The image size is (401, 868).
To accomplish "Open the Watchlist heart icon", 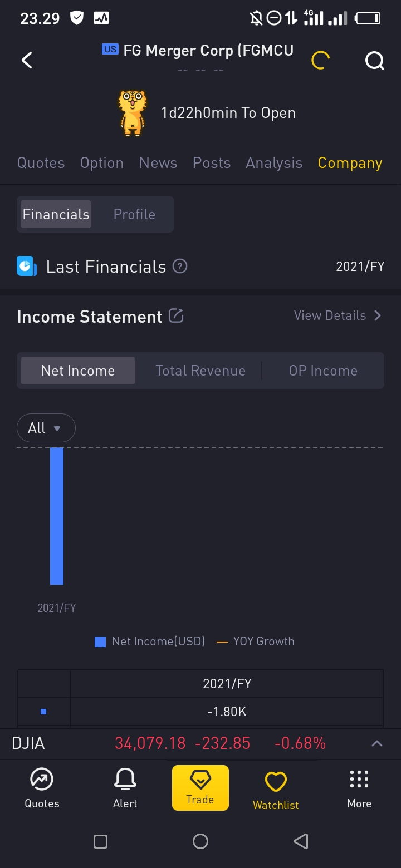I will point(276,788).
